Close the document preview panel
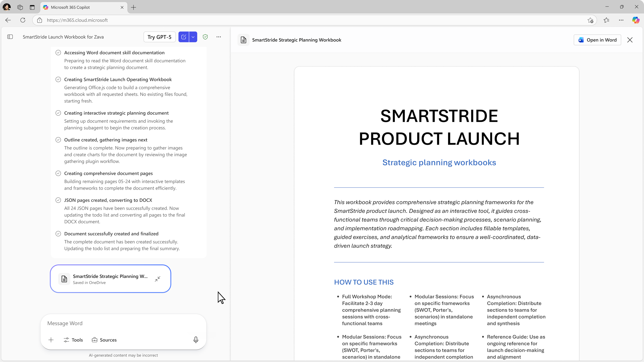 630,40
